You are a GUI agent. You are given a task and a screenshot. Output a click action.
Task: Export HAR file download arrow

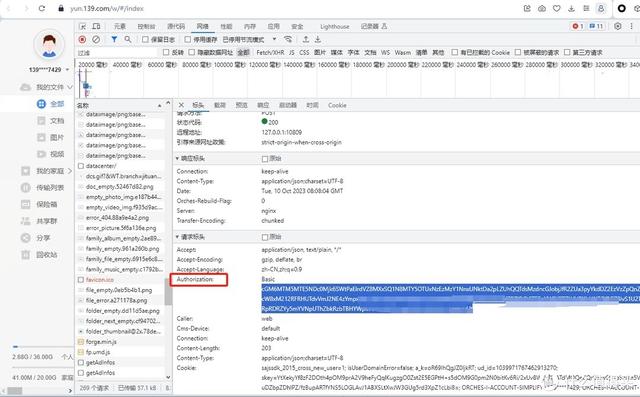tap(318, 39)
